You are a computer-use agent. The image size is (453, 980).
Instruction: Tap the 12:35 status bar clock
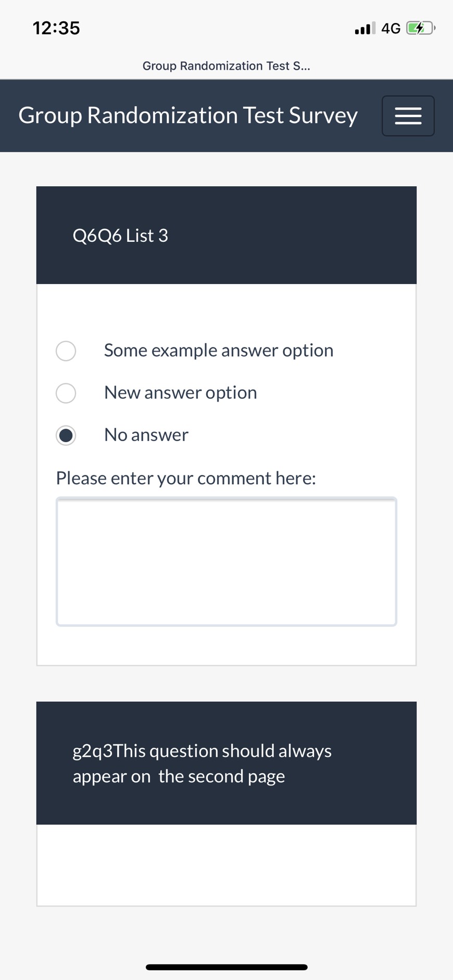(x=56, y=28)
